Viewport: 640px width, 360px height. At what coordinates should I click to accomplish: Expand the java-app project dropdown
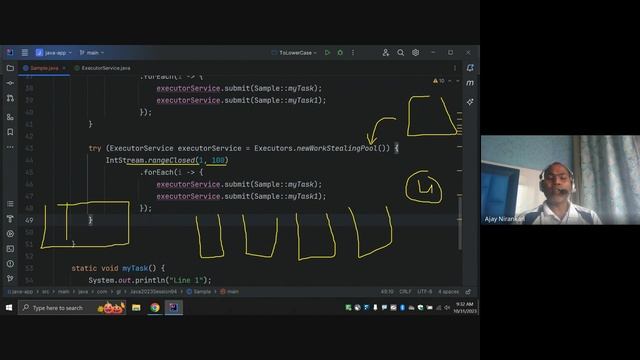[x=53, y=53]
